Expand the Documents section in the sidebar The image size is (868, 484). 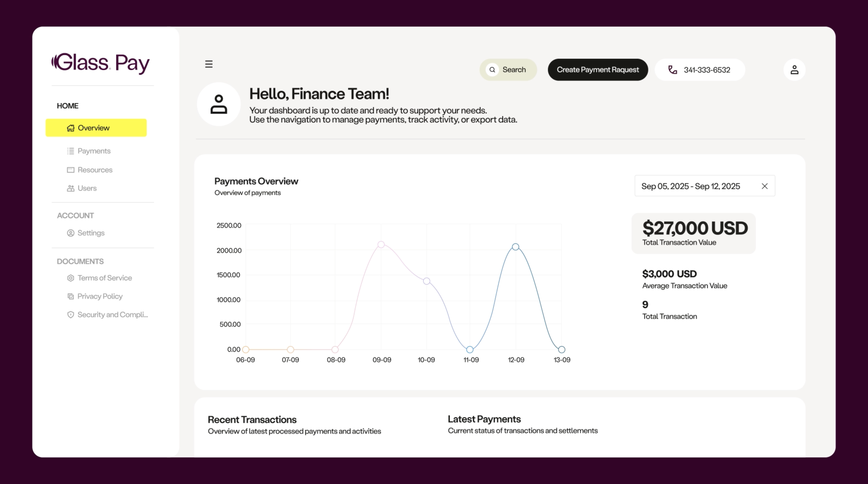[80, 261]
